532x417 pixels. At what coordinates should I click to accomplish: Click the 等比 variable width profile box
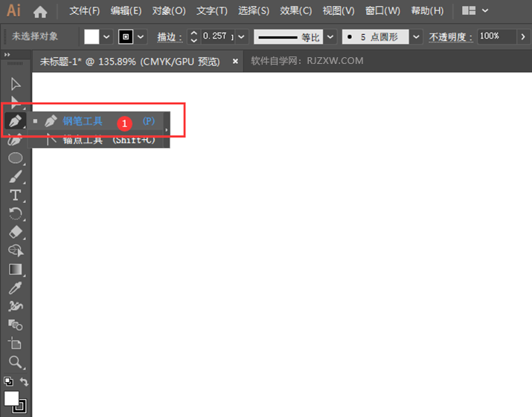[289, 36]
